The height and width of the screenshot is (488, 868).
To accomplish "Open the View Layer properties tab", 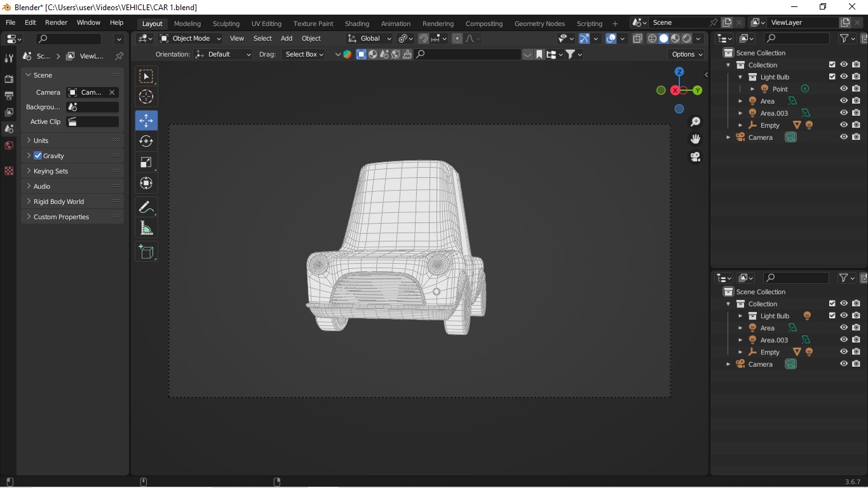I will (x=9, y=112).
